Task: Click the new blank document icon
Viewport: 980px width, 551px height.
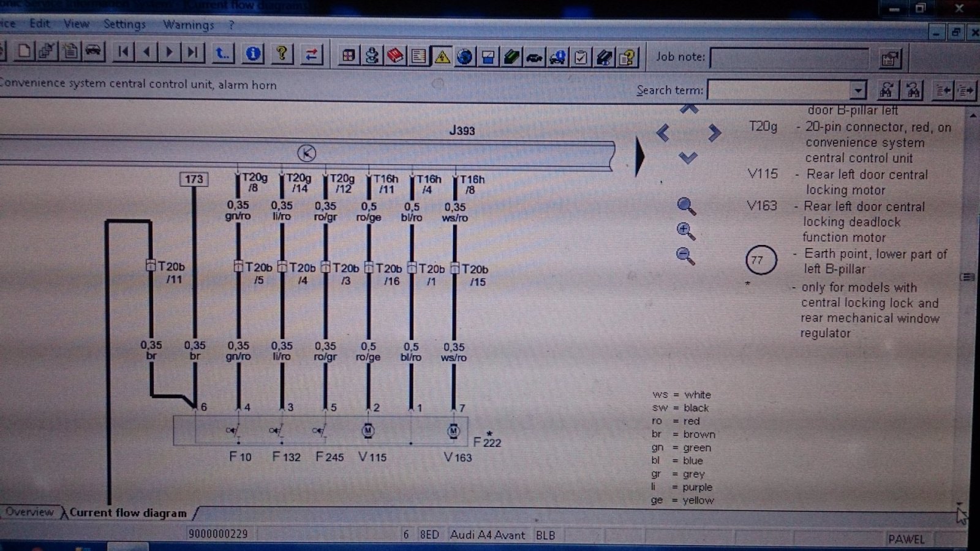Action: pos(24,51)
